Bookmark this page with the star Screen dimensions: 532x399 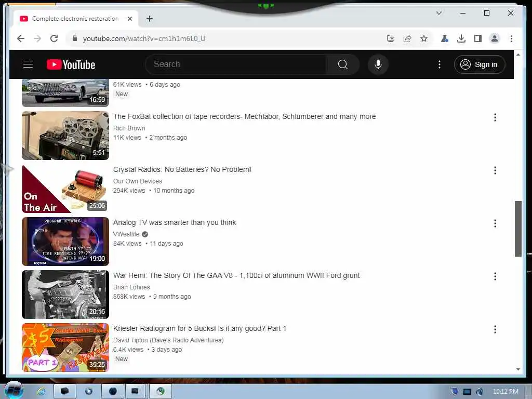(x=424, y=38)
